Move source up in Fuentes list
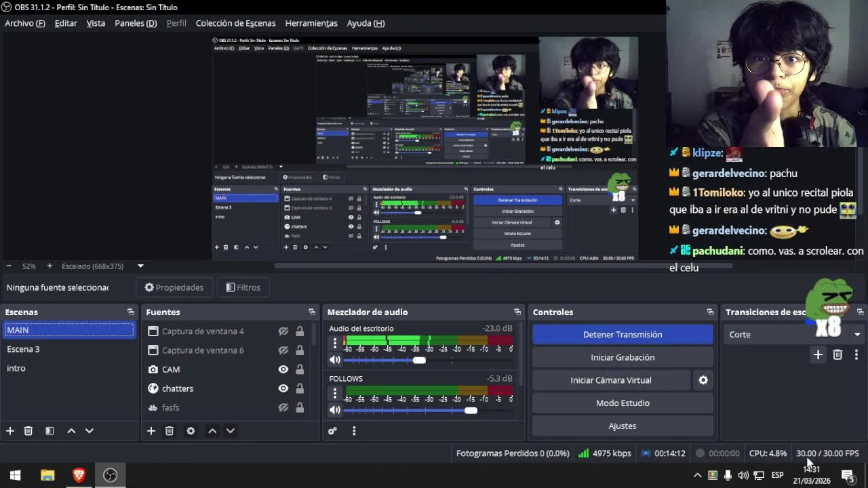The height and width of the screenshot is (488, 868). [x=212, y=431]
